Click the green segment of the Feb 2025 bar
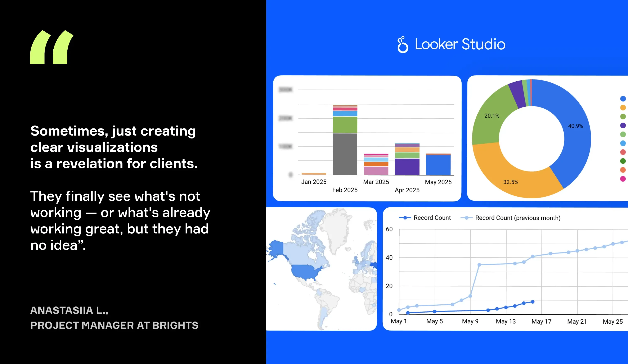The image size is (628, 364). (345, 125)
